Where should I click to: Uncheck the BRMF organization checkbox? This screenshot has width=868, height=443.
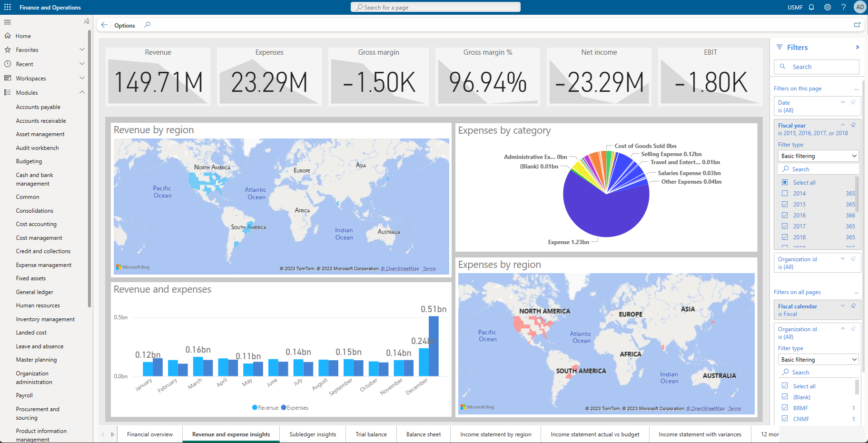point(785,408)
